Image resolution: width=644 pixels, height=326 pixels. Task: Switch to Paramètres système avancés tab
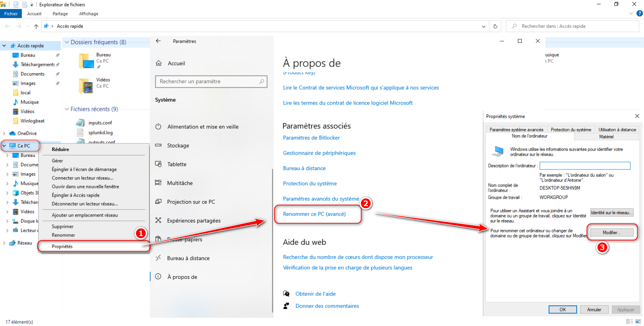(x=516, y=130)
